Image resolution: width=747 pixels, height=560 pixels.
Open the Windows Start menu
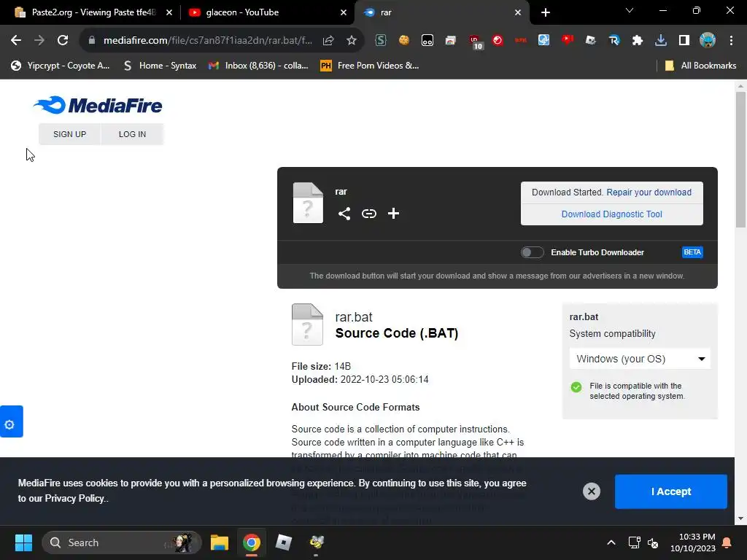[x=23, y=542]
